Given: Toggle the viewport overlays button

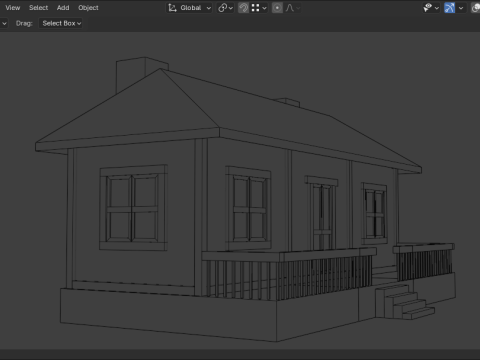Looking at the screenshot, I should pyautogui.click(x=475, y=8).
